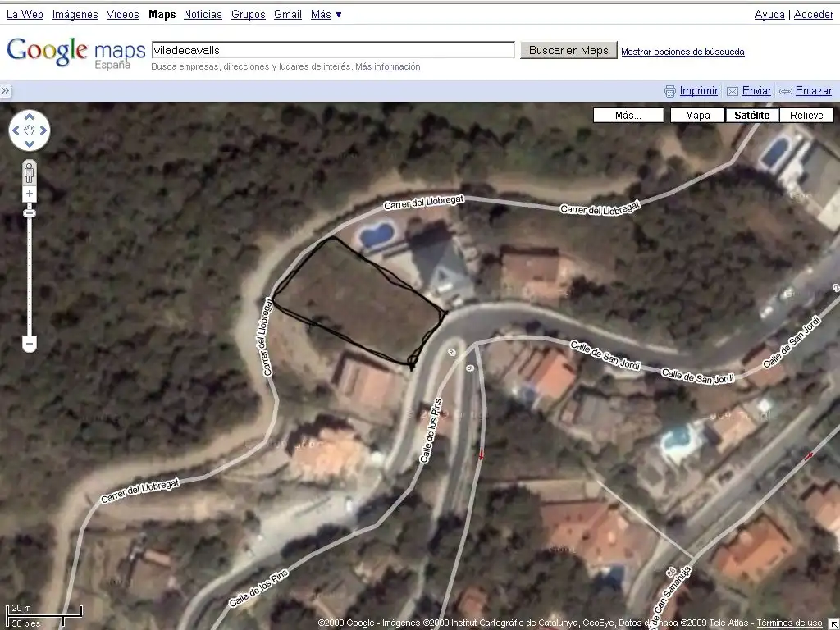Select the Street View pegman icon
Viewport: 840px width, 630px height.
pyautogui.click(x=30, y=172)
